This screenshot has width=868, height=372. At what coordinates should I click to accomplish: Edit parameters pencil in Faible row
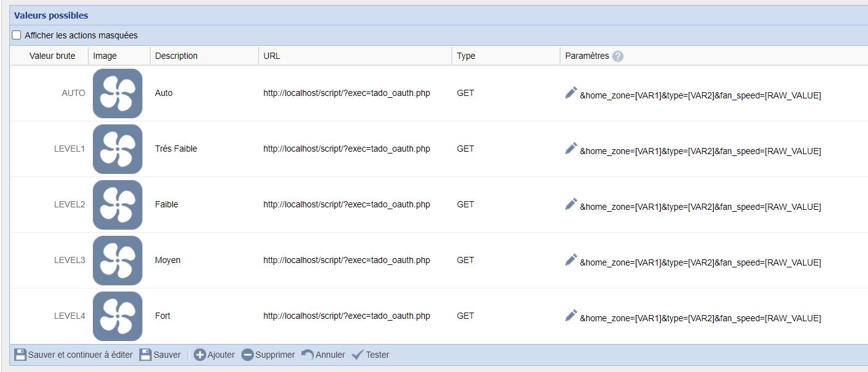tap(571, 204)
